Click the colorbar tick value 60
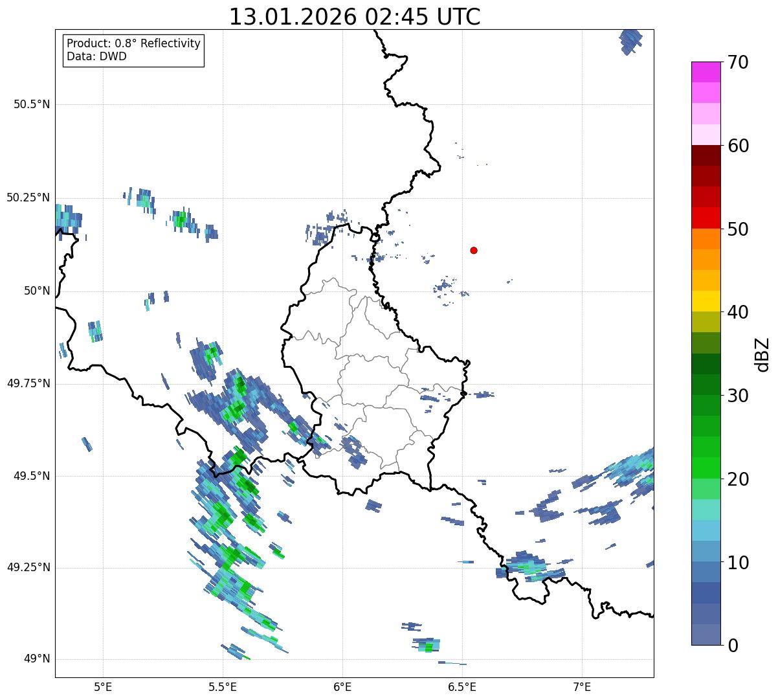The width and height of the screenshot is (778, 700). (x=738, y=146)
